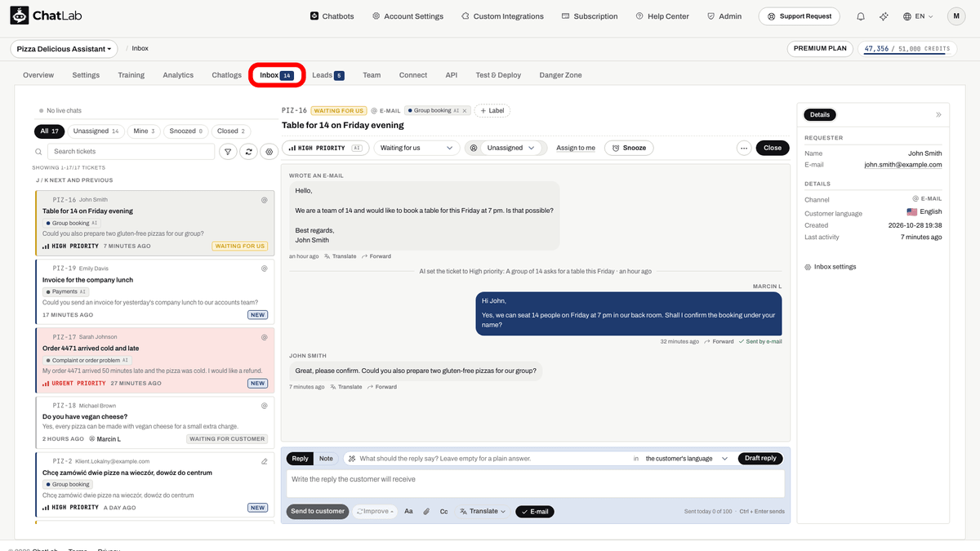Show Snoozed tickets
This screenshot has height=551, width=980.
(x=187, y=131)
